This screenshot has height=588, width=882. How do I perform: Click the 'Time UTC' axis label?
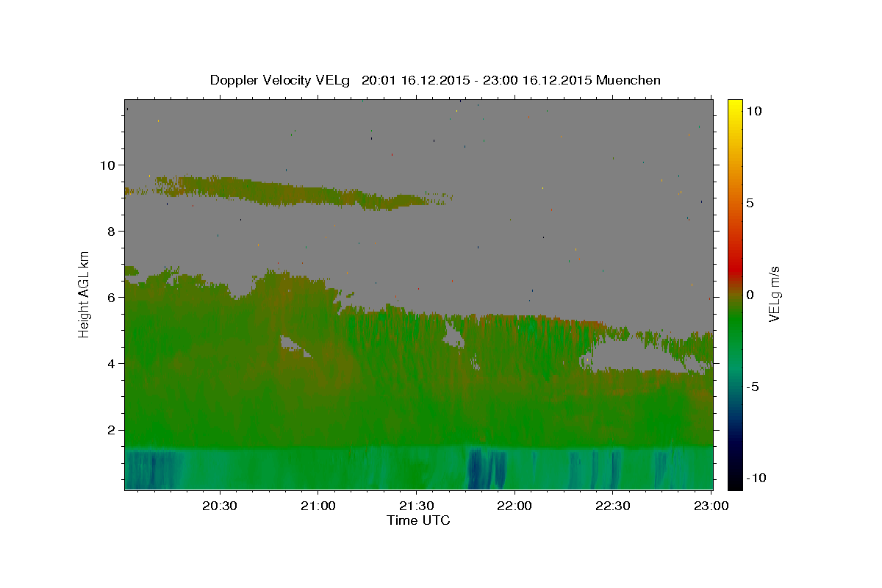pyautogui.click(x=418, y=520)
